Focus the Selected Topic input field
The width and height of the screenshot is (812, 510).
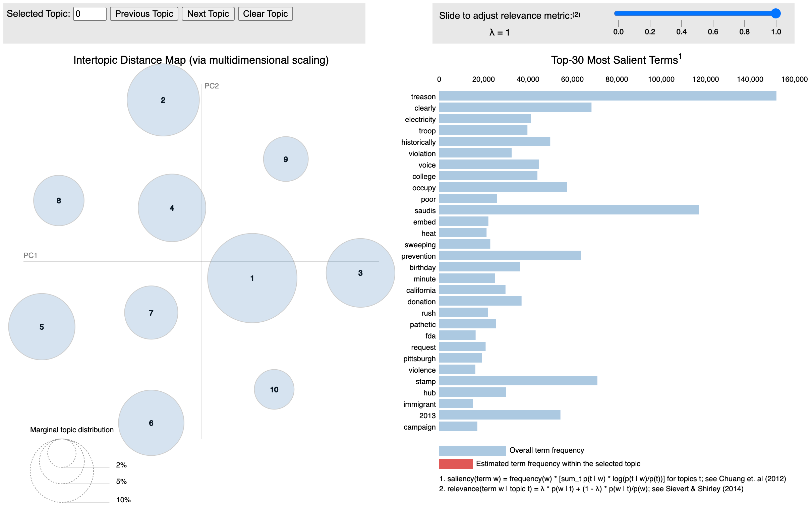[90, 14]
